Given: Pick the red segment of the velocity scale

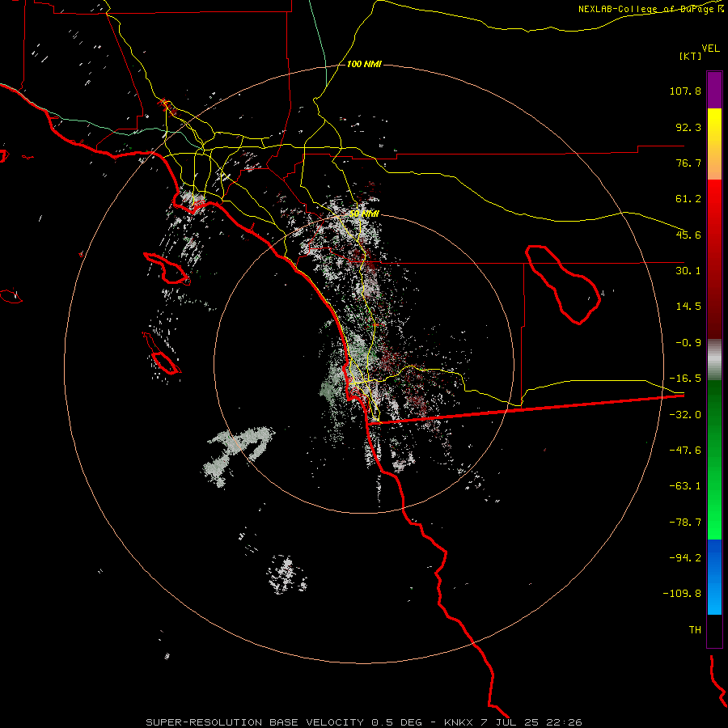Looking at the screenshot, I should click(x=714, y=259).
